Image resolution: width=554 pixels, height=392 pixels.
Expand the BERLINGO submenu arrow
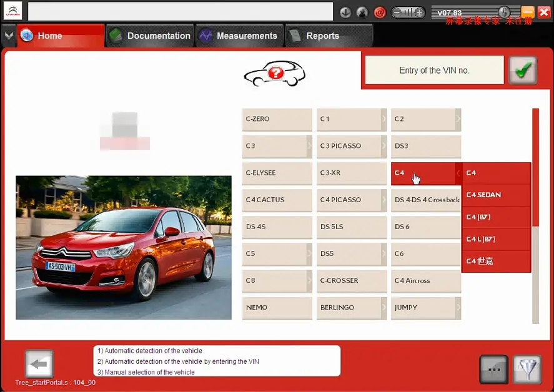coord(383,307)
